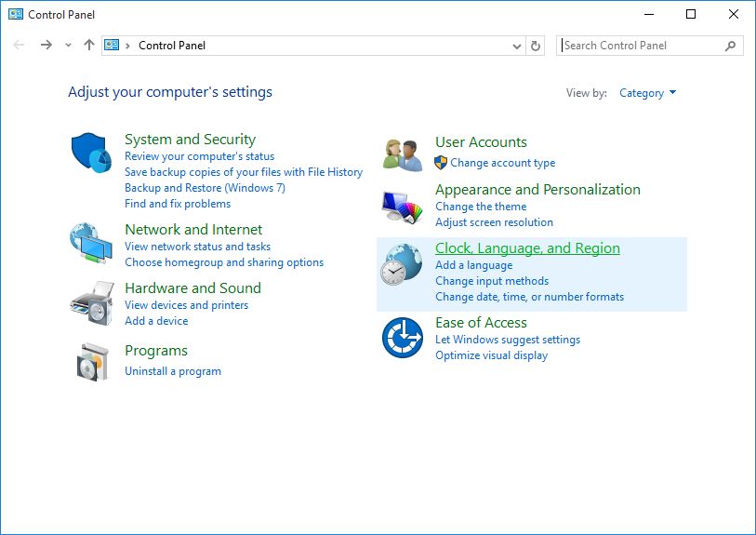The width and height of the screenshot is (756, 535).
Task: Open the clock and globe icon
Action: (401, 264)
